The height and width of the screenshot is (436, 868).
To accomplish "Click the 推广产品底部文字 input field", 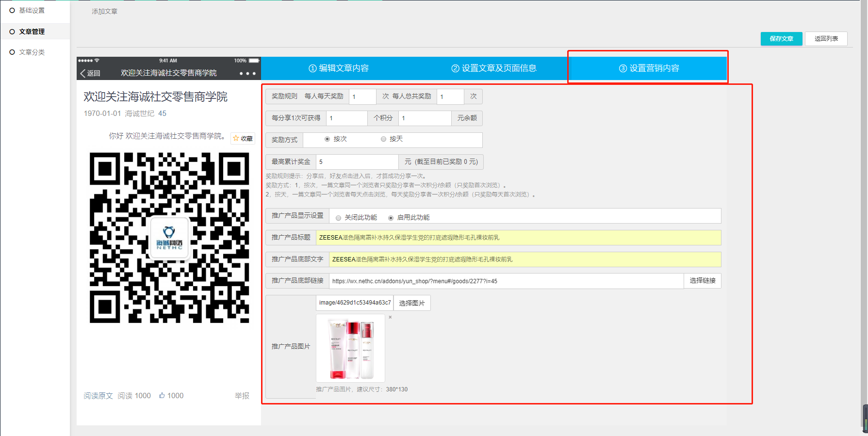I will (525, 259).
